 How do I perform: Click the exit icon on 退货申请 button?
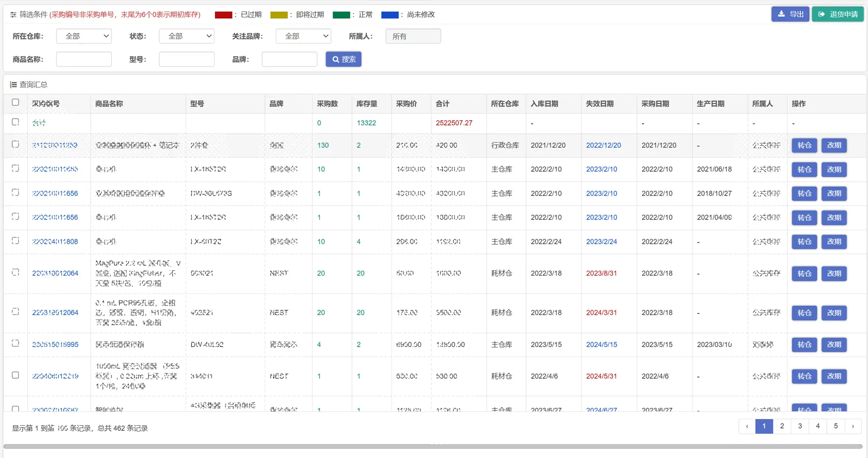tap(822, 14)
